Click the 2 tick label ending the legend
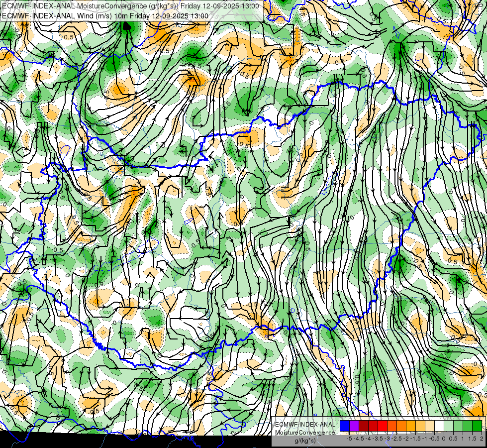Image resolution: width=487 pixels, height=448 pixels. (x=482, y=439)
